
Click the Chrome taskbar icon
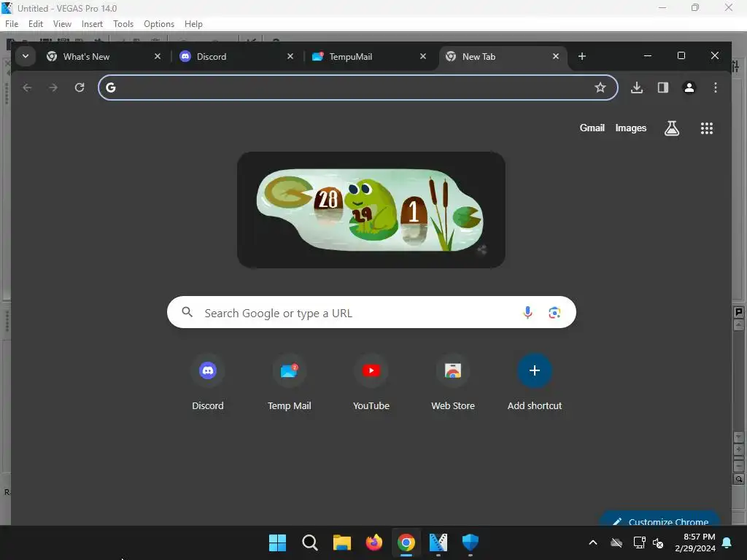[x=406, y=542]
